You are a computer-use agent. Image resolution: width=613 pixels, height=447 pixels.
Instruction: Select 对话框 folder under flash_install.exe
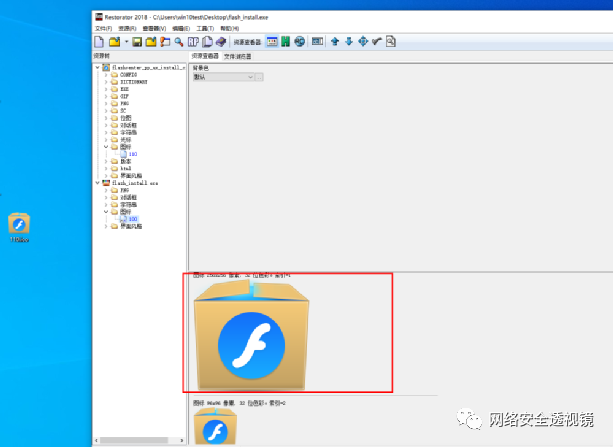[128, 197]
